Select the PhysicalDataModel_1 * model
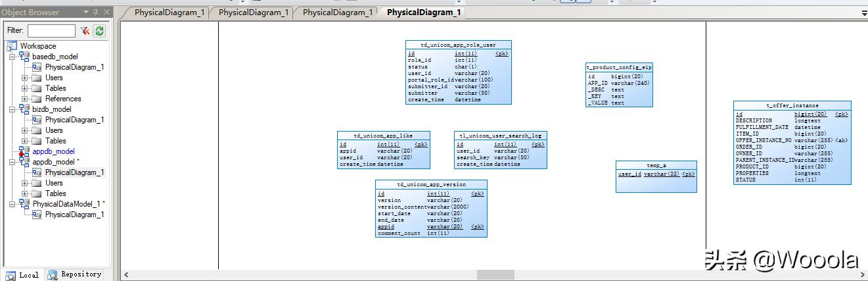The width and height of the screenshot is (868, 281). pyautogui.click(x=68, y=204)
